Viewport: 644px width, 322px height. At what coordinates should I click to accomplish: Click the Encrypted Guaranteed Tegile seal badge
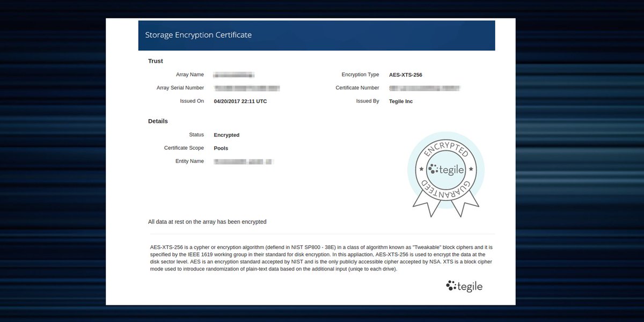[445, 174]
